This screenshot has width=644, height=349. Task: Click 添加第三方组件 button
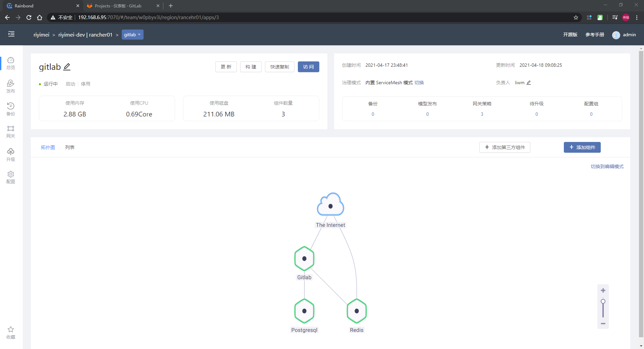point(505,147)
